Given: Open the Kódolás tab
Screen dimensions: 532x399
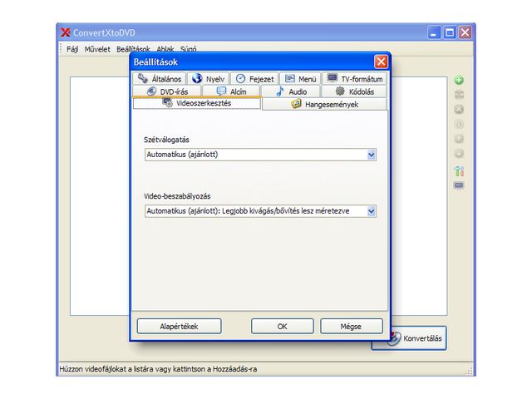Looking at the screenshot, I should 354,91.
